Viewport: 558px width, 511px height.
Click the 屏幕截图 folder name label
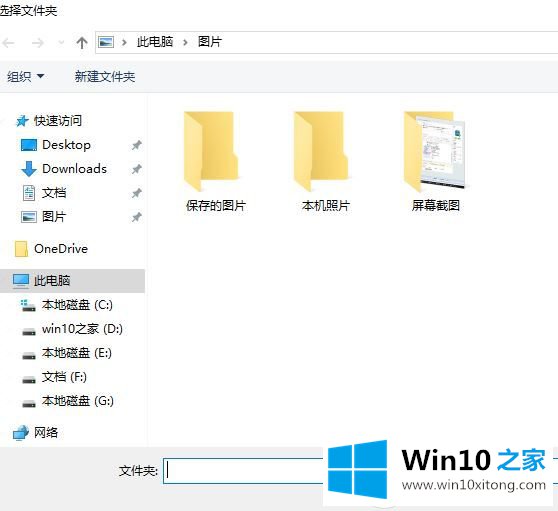(436, 206)
